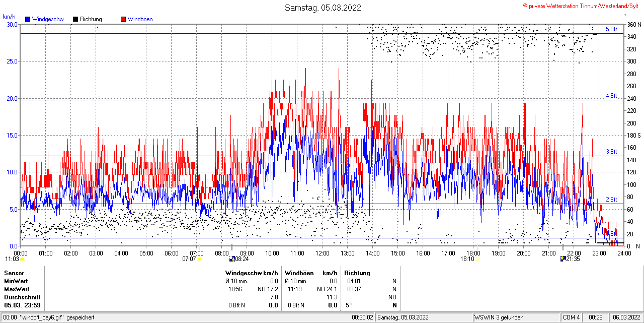Viewport: 644px width, 323px height.
Task: Click the moonrise icon next to 08:24
Action: pyautogui.click(x=232, y=259)
